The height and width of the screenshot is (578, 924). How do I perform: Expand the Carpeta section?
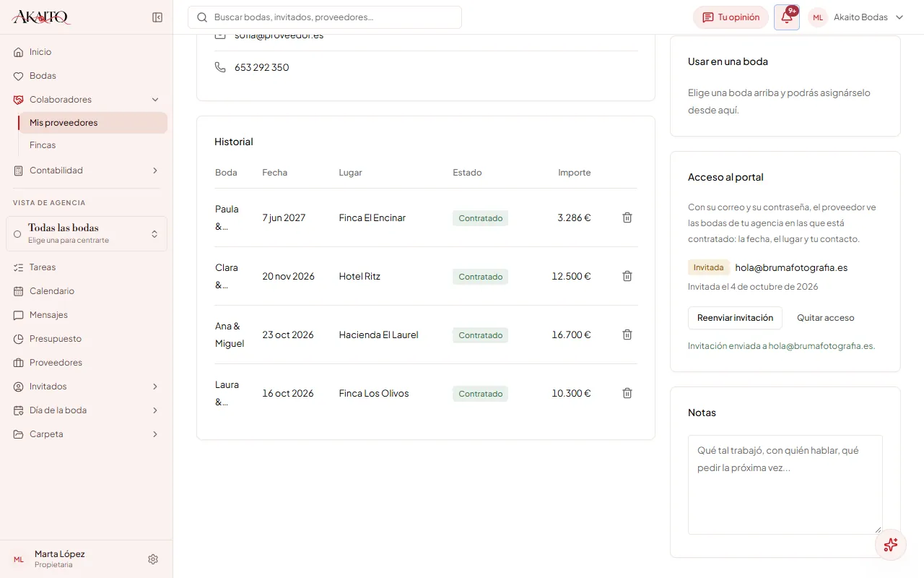[87, 434]
